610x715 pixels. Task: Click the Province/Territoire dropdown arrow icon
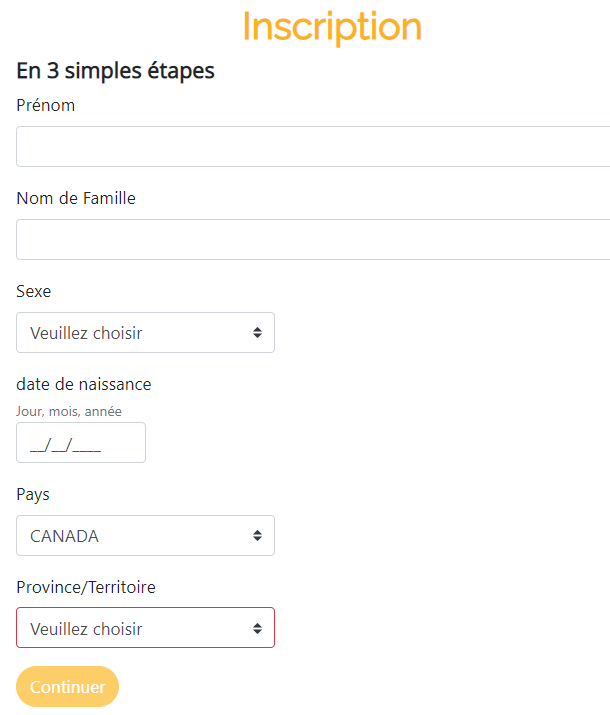(258, 628)
